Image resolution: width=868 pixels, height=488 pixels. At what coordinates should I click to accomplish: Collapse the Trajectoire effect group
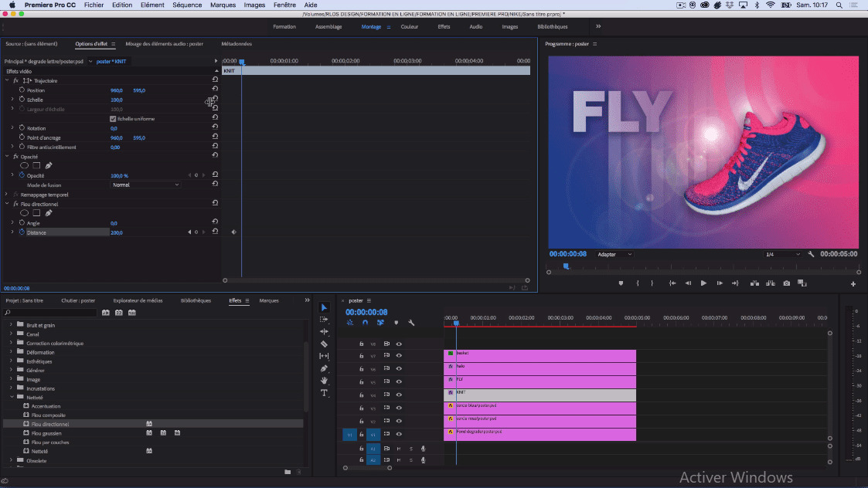7,81
